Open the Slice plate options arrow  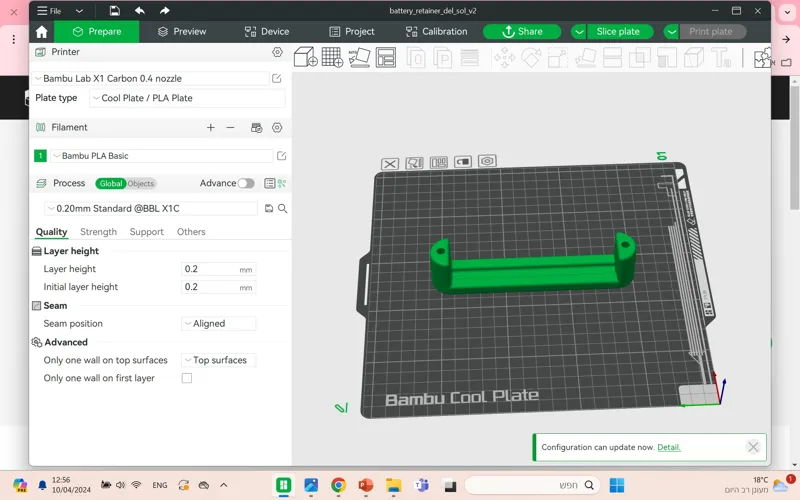(x=579, y=32)
